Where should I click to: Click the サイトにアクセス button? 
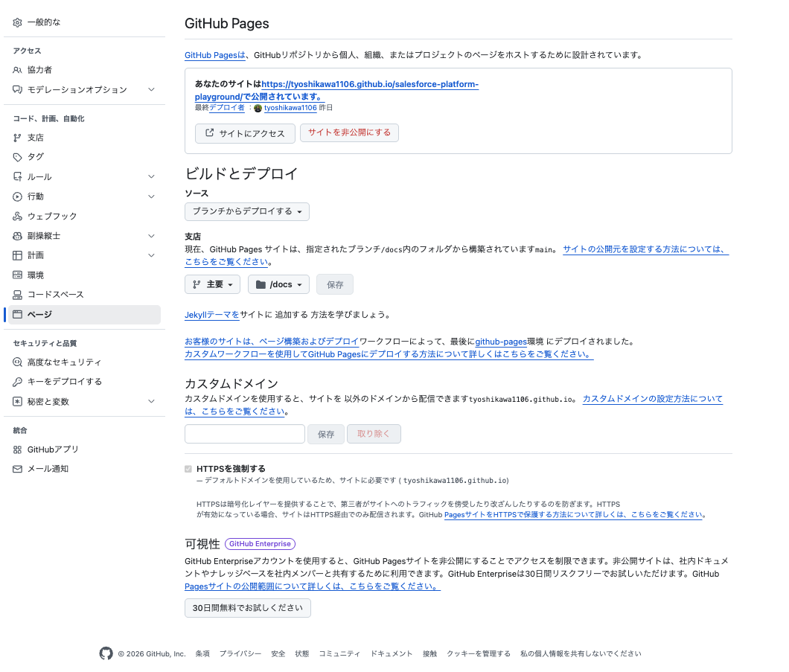coord(245,133)
